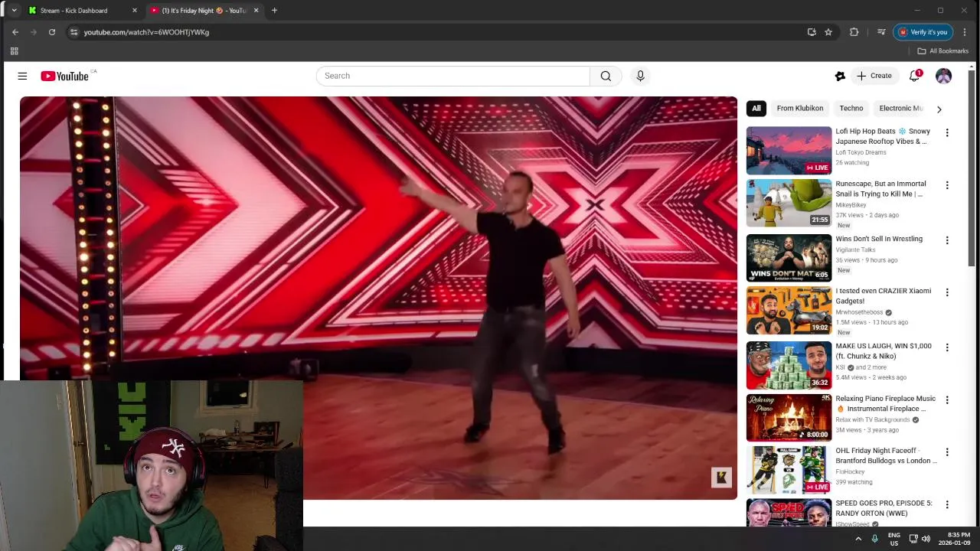Open the Relaxing Piano fireplace thumbnail
The height and width of the screenshot is (551, 980).
789,418
